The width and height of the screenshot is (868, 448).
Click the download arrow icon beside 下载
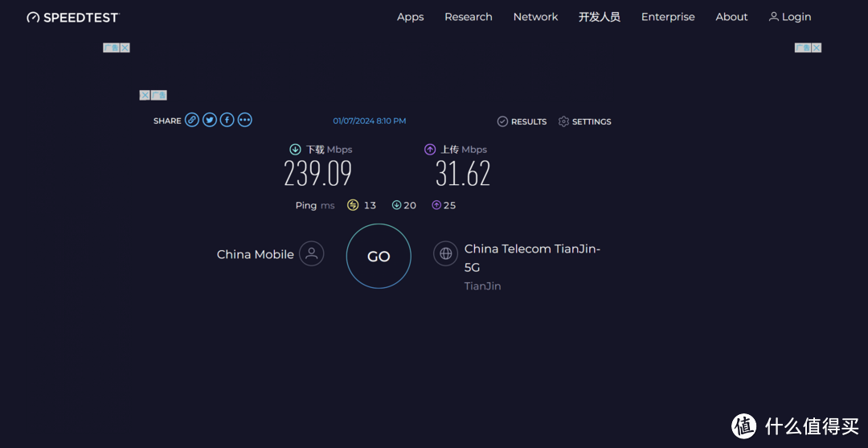[296, 150]
